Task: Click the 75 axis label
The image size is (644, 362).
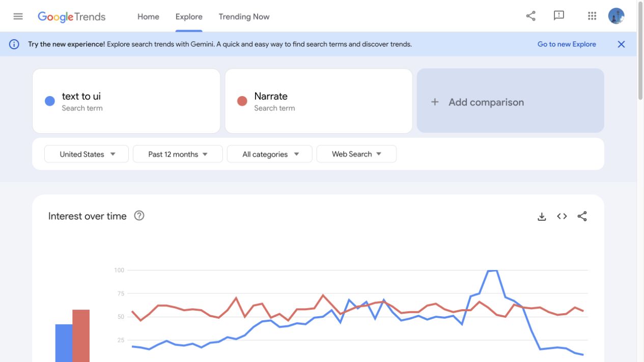Action: tap(121, 293)
